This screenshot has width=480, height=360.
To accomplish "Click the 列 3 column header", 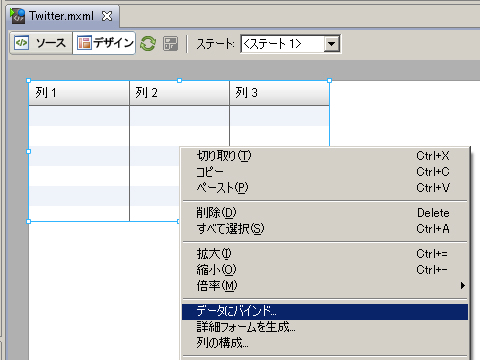I will click(x=279, y=93).
